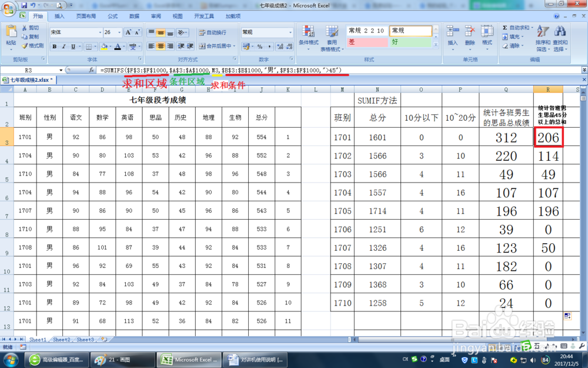
Task: Toggle left text alignment
Action: (x=151, y=46)
